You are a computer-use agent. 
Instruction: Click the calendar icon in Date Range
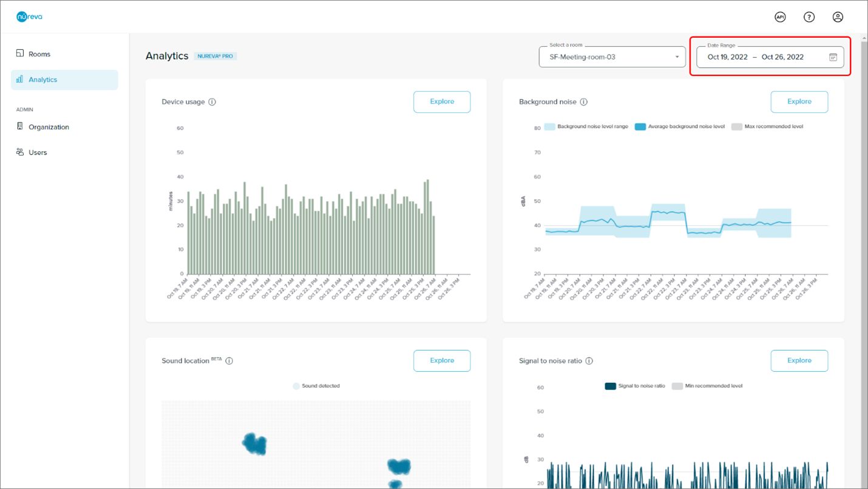833,57
